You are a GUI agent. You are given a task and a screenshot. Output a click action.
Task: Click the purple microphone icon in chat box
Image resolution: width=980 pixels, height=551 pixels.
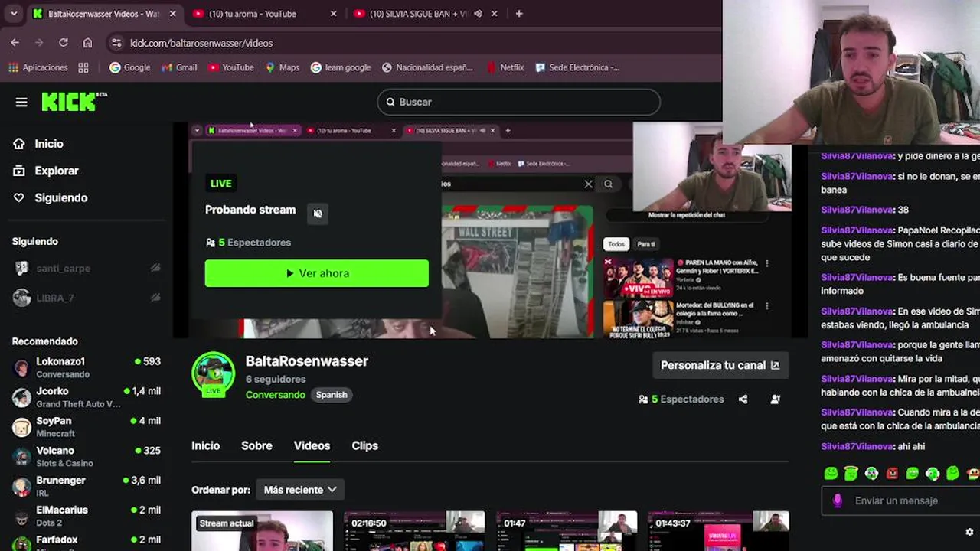[x=838, y=500]
